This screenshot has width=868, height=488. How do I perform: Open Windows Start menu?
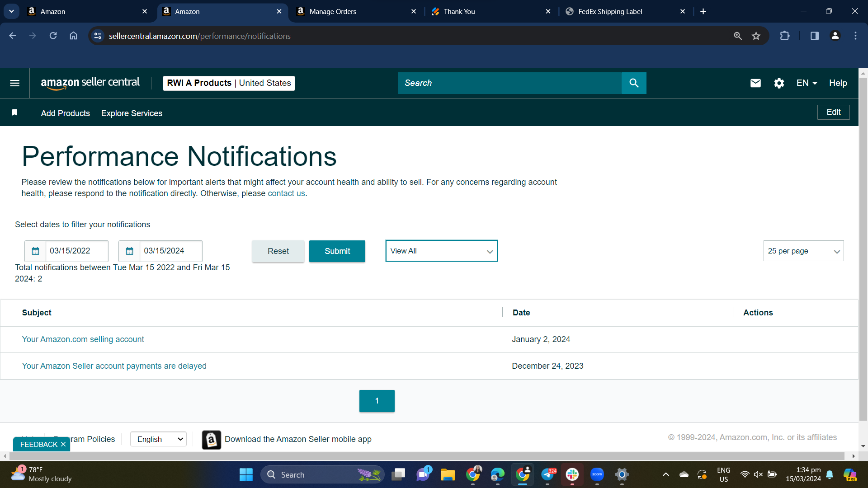click(246, 474)
